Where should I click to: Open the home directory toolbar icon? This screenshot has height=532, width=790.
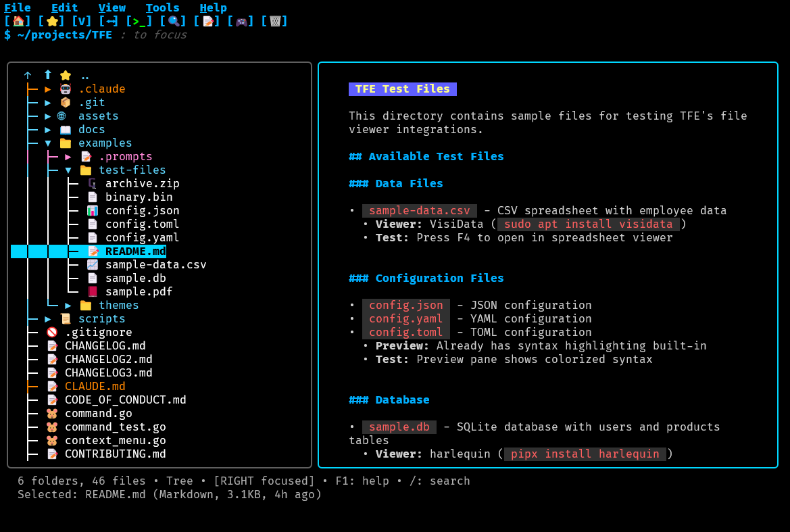click(x=18, y=21)
